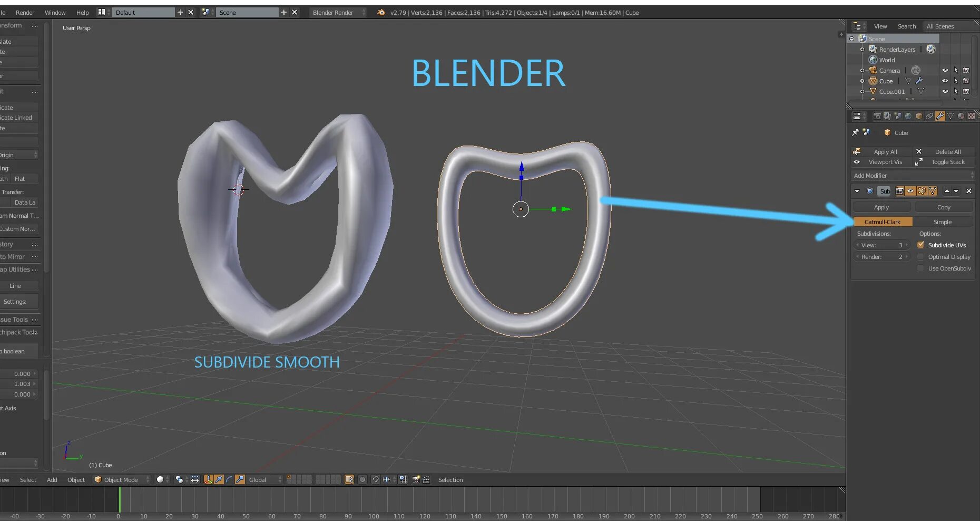Click the Blender logo in info header
Viewport: 980px width, 521px height.
[x=381, y=12]
